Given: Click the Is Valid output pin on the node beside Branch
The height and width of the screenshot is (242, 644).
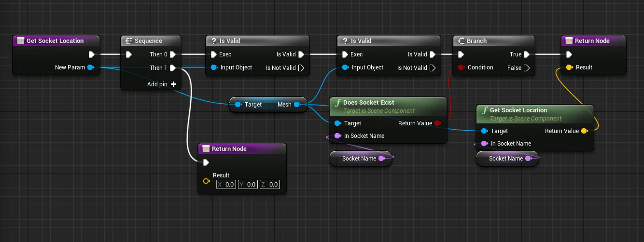Looking at the screenshot, I should click(433, 54).
